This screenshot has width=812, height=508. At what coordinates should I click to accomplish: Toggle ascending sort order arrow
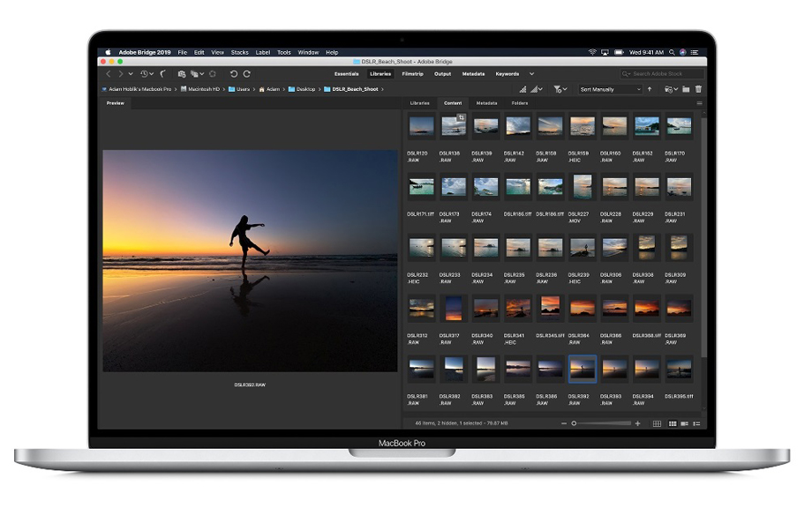tap(650, 89)
